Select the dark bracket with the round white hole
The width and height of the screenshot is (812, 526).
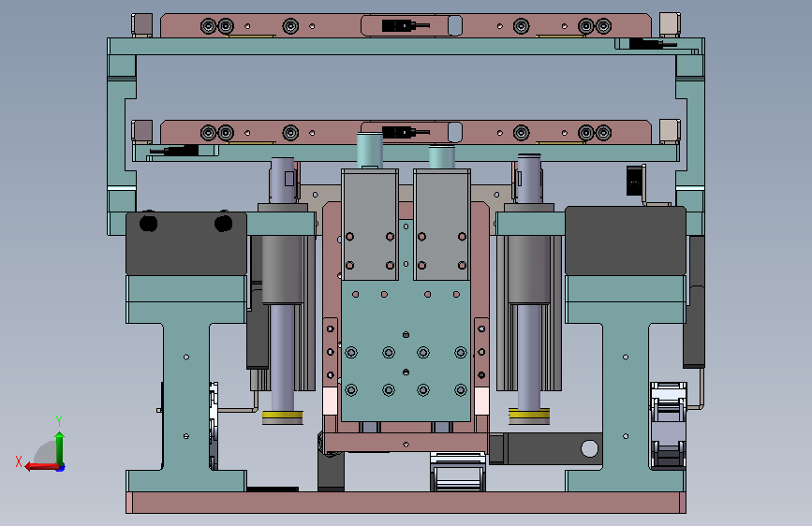pos(546,448)
